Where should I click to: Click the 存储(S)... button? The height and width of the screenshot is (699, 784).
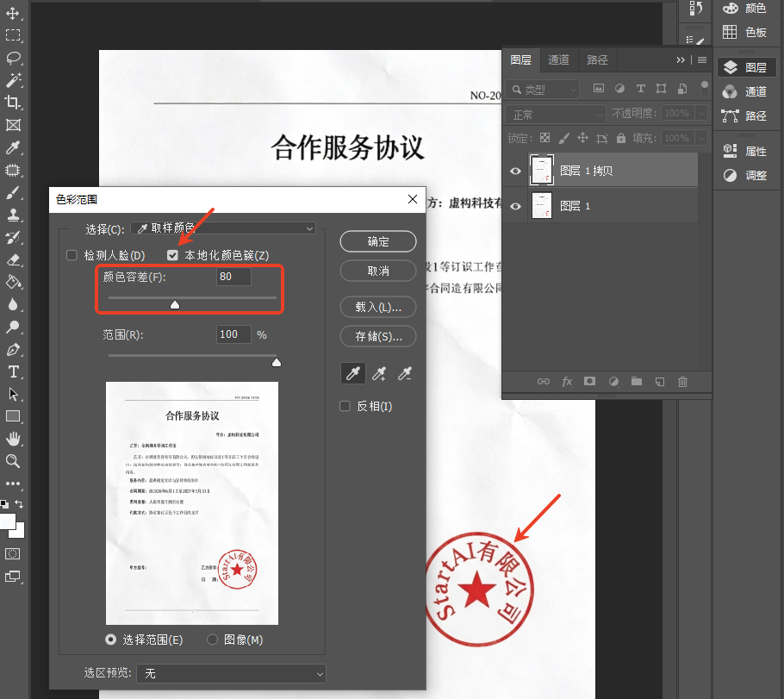click(378, 336)
